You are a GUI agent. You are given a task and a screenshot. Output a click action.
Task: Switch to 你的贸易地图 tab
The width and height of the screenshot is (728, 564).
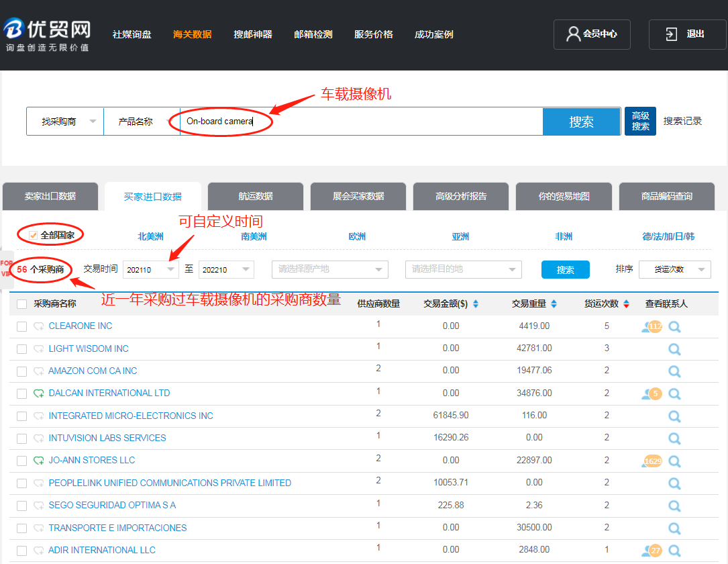pyautogui.click(x=564, y=197)
